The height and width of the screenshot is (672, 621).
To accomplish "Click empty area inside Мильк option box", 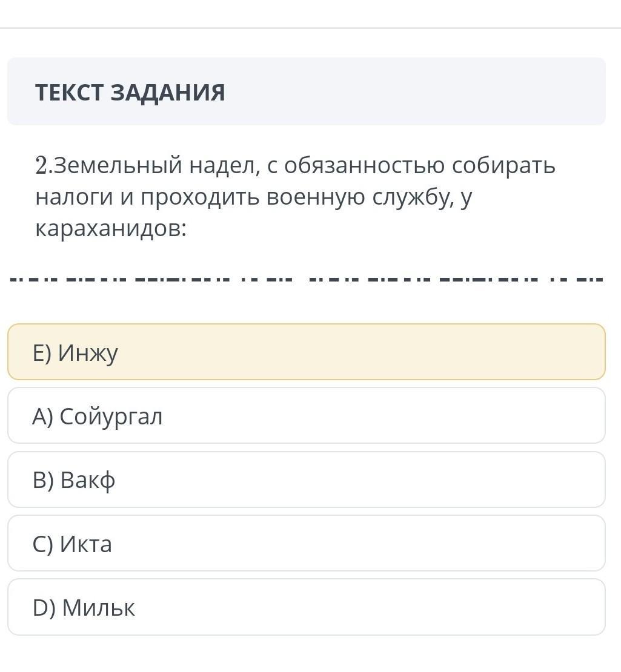I will coord(394,607).
